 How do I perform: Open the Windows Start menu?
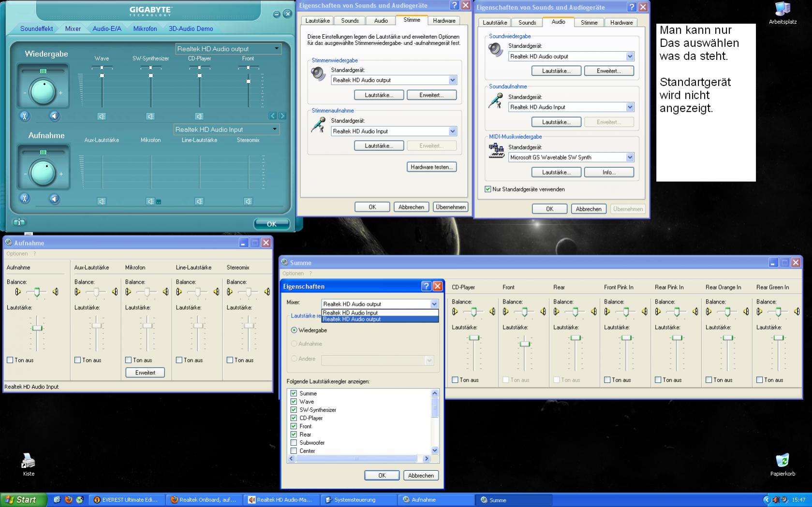pos(23,500)
